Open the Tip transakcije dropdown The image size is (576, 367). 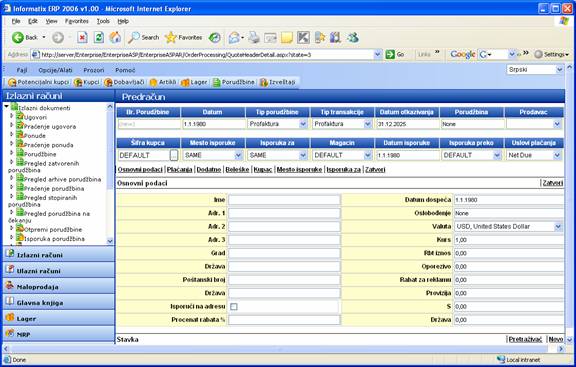pyautogui.click(x=368, y=124)
